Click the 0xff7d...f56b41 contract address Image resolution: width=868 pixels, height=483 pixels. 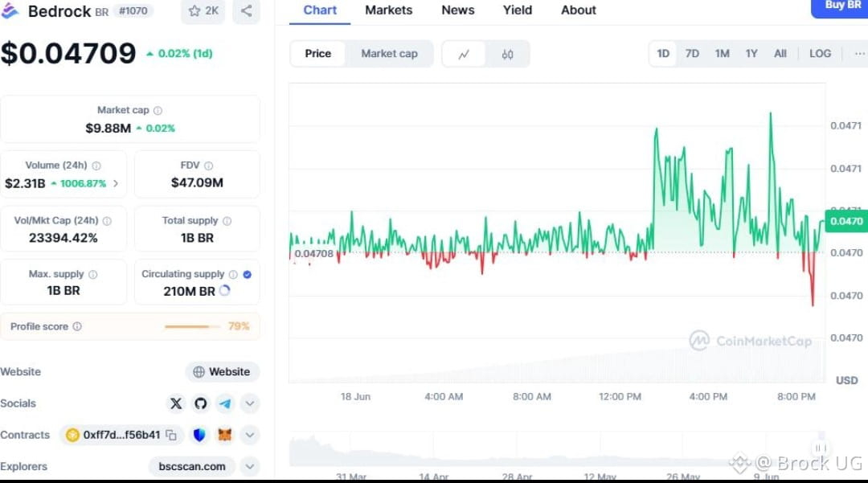[x=121, y=435]
